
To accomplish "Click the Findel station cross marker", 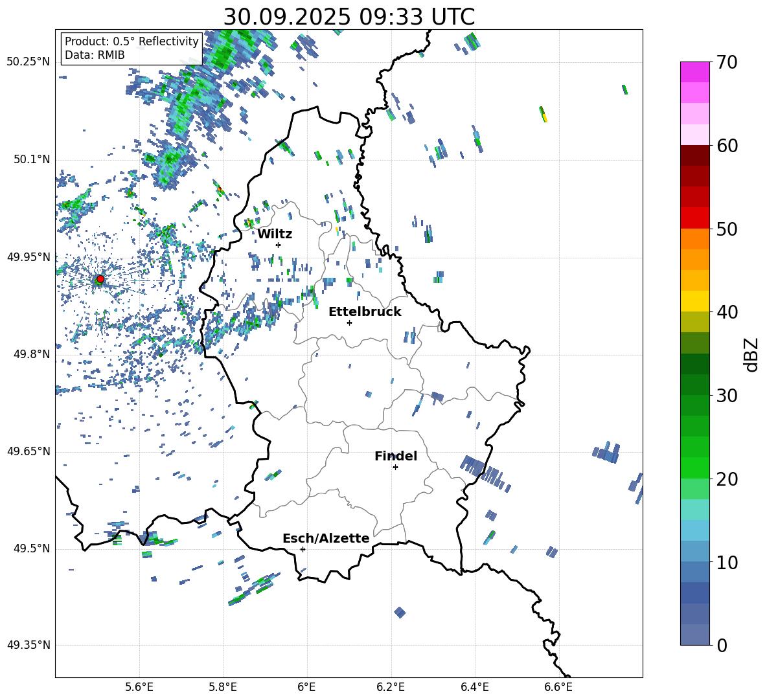I will pyautogui.click(x=395, y=468).
